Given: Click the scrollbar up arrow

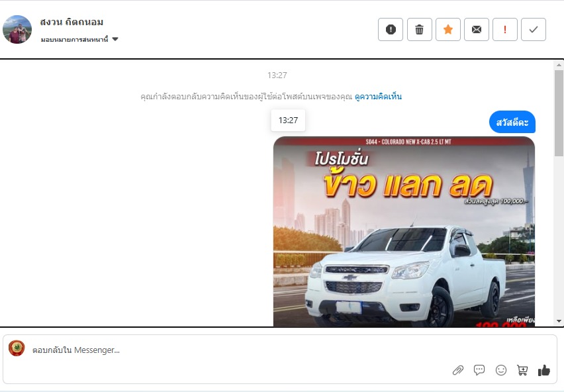Looking at the screenshot, I should click(x=559, y=65).
